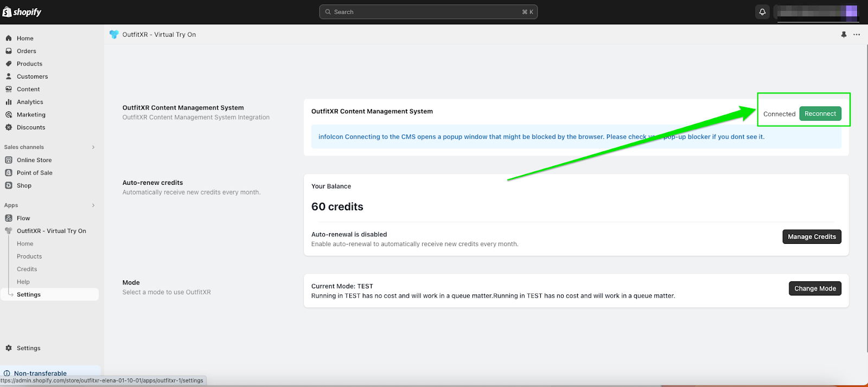Click Manage Credits button

point(812,237)
